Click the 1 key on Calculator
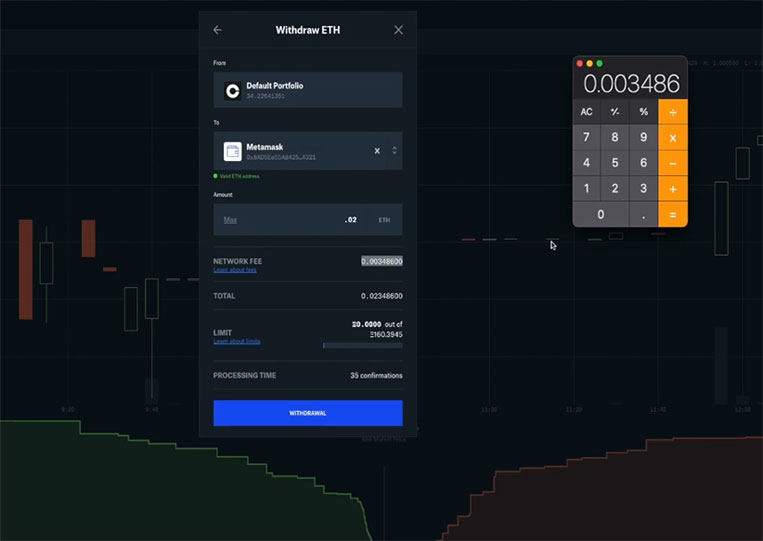The width and height of the screenshot is (763, 541). point(586,188)
